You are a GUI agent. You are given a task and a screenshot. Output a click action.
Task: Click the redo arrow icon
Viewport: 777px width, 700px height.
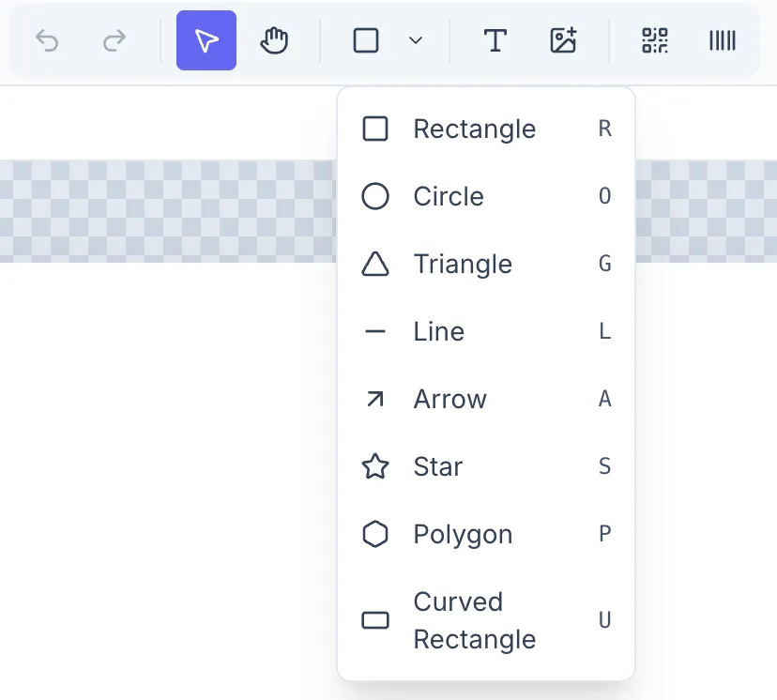point(114,40)
